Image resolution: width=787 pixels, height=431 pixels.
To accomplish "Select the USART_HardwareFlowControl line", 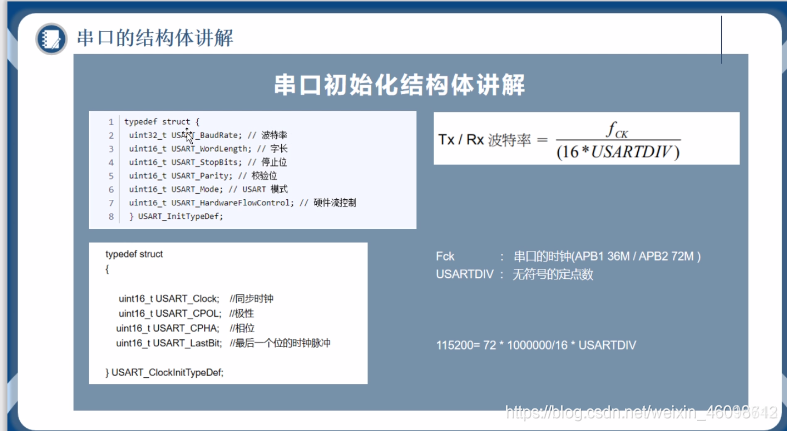I will pos(242,203).
